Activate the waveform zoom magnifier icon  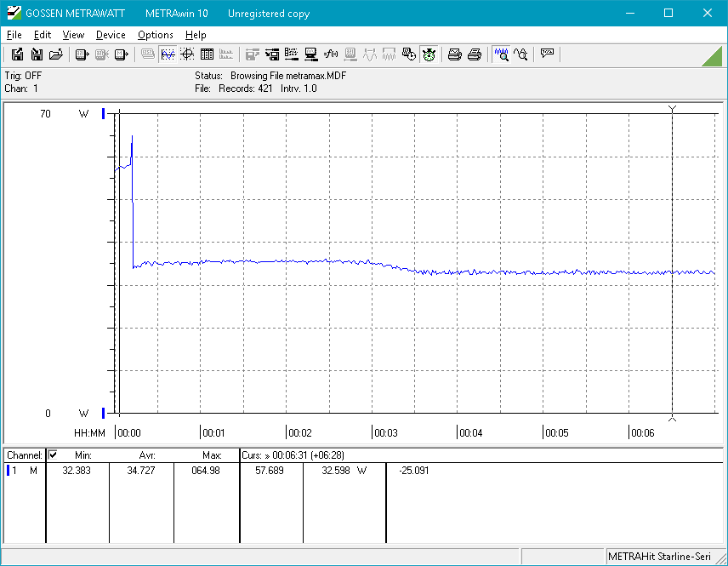point(502,54)
